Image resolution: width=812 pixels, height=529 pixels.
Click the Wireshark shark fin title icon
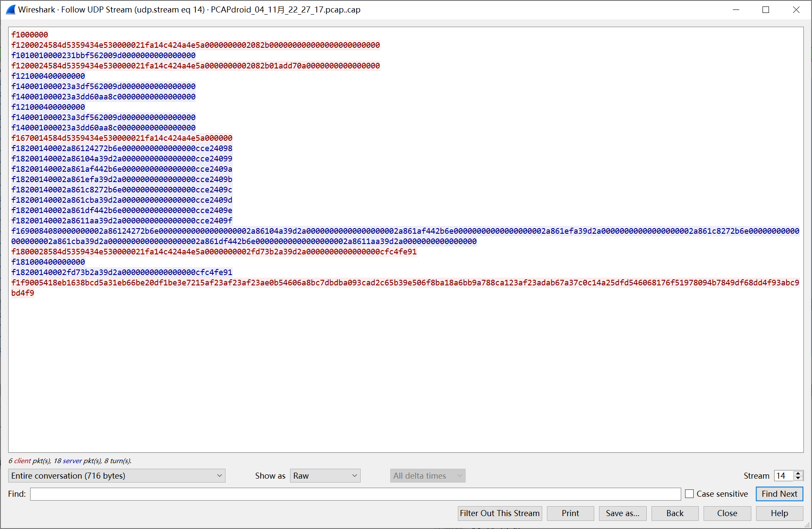pyautogui.click(x=10, y=9)
